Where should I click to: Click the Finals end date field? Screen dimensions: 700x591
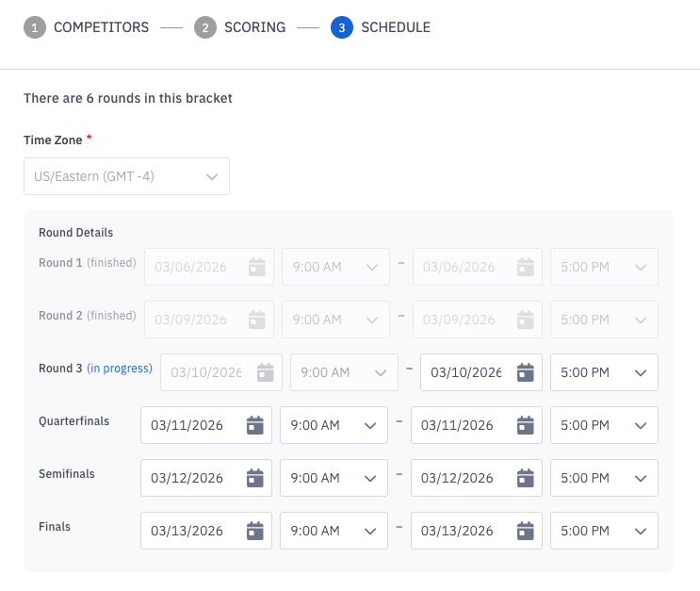click(x=464, y=531)
